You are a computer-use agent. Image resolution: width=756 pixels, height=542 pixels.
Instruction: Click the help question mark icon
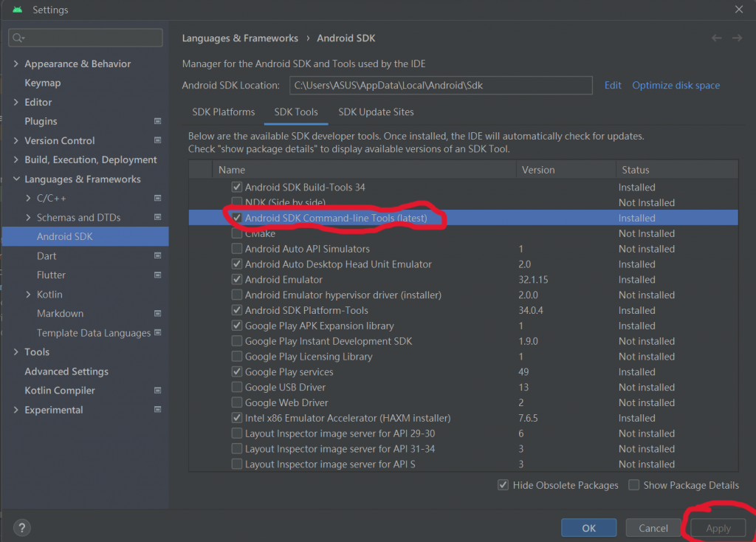point(21,527)
